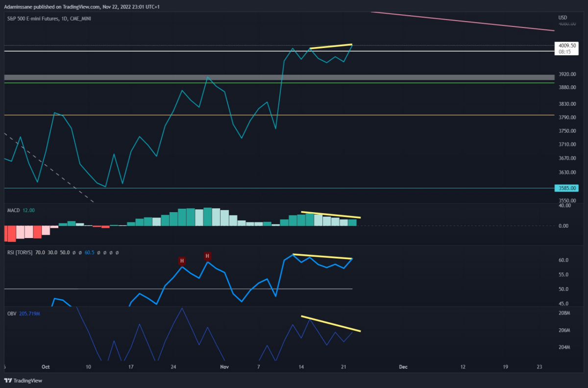Click the Dec label on the time axis
This screenshot has height=388, width=588.
click(x=403, y=366)
